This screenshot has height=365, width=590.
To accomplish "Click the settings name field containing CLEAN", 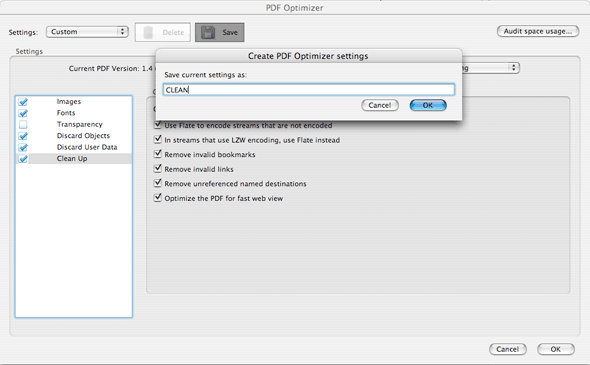I will [x=309, y=90].
